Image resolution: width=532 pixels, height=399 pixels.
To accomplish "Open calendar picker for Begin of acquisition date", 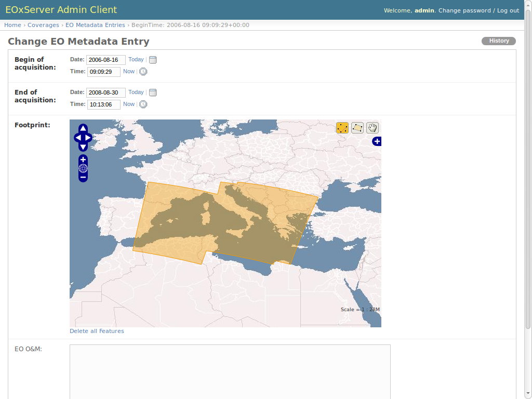I will (x=153, y=60).
